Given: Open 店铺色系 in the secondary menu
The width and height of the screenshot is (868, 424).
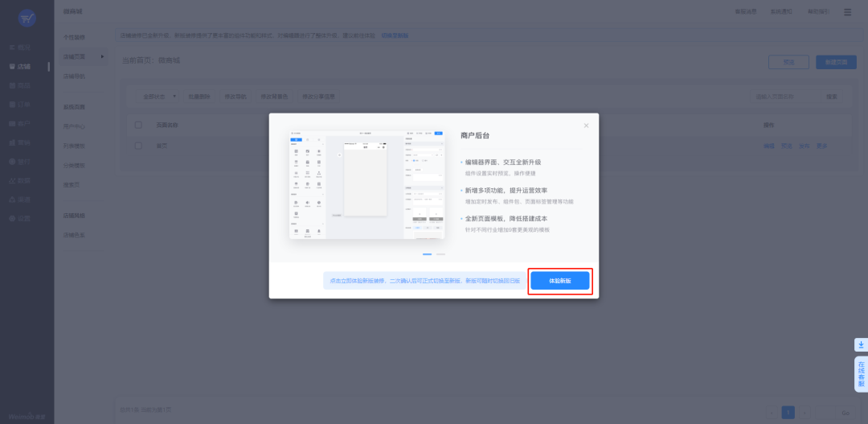Looking at the screenshot, I should click(x=74, y=235).
